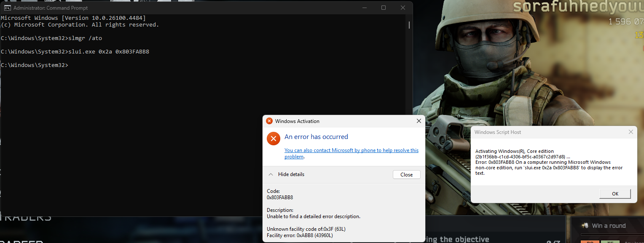This screenshot has height=243, width=644.
Task: Click the 'Facility error: 0xABB8 (43960L)' line
Action: (300, 235)
